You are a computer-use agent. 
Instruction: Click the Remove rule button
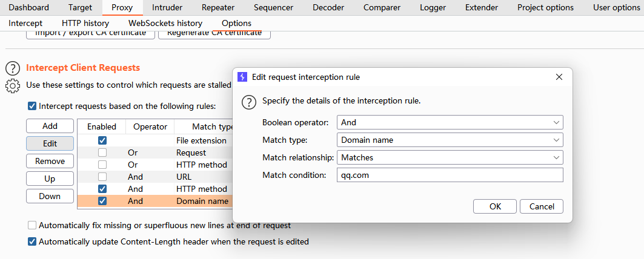point(50,162)
